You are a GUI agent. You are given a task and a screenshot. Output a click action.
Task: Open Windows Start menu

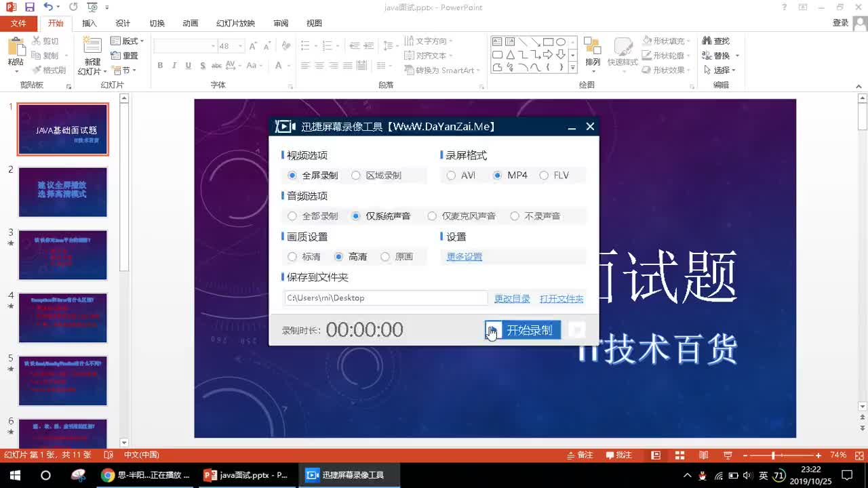(15, 475)
